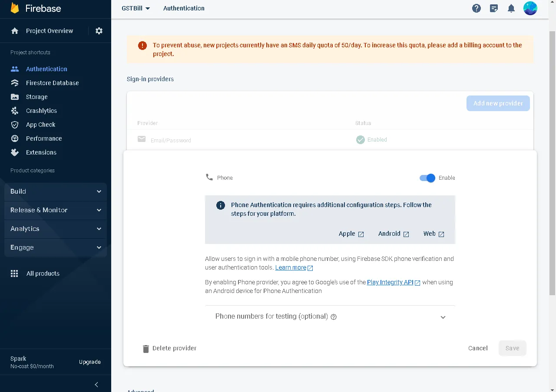This screenshot has height=392, width=556.
Task: Click the Email/Password envelope icon
Action: [x=142, y=139]
